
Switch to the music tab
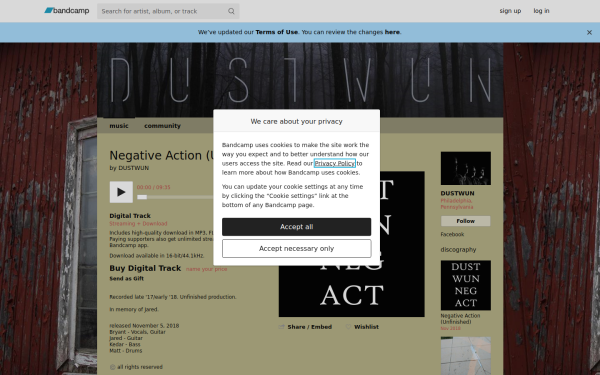(x=119, y=126)
